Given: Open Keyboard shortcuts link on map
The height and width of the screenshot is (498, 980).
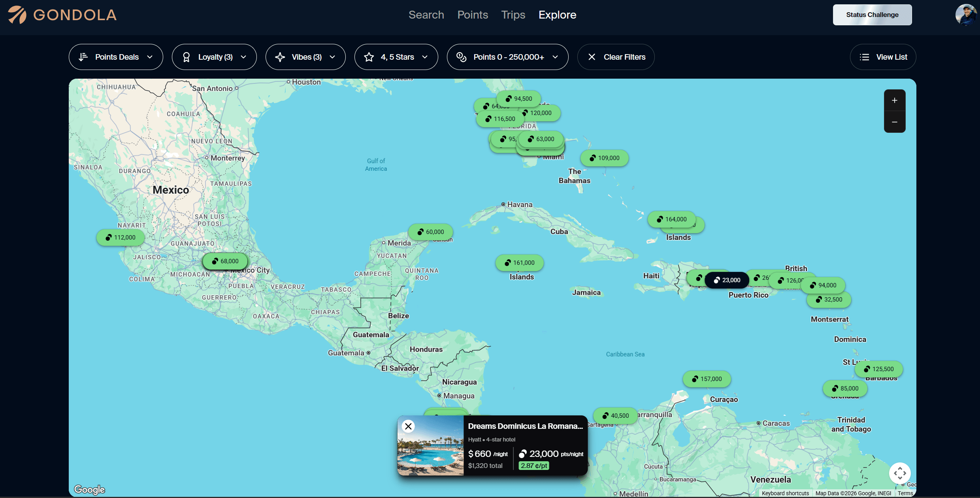Looking at the screenshot, I should click(785, 493).
